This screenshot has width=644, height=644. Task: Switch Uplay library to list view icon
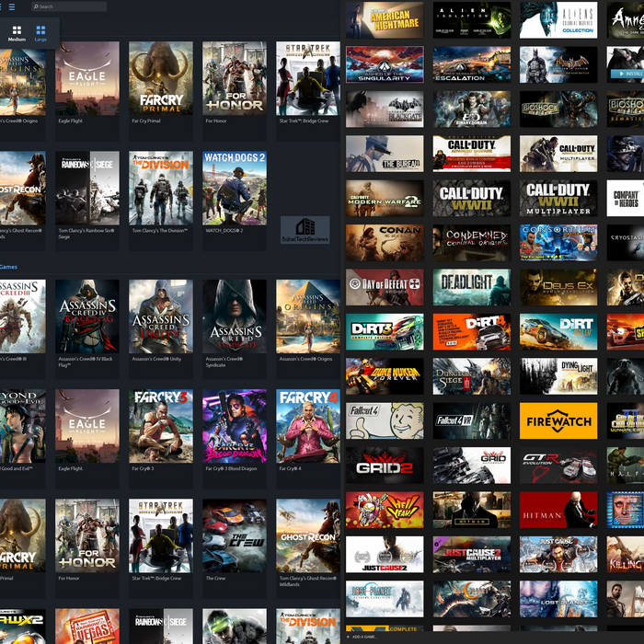11,6
